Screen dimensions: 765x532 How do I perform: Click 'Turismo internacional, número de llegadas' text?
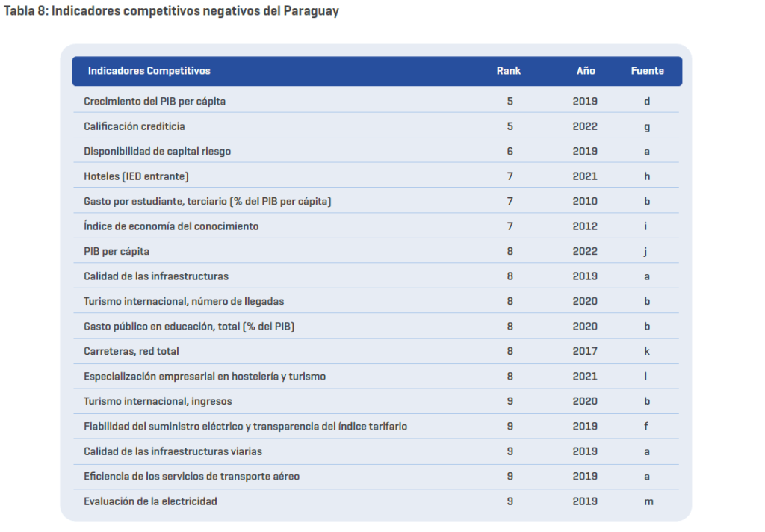click(184, 301)
